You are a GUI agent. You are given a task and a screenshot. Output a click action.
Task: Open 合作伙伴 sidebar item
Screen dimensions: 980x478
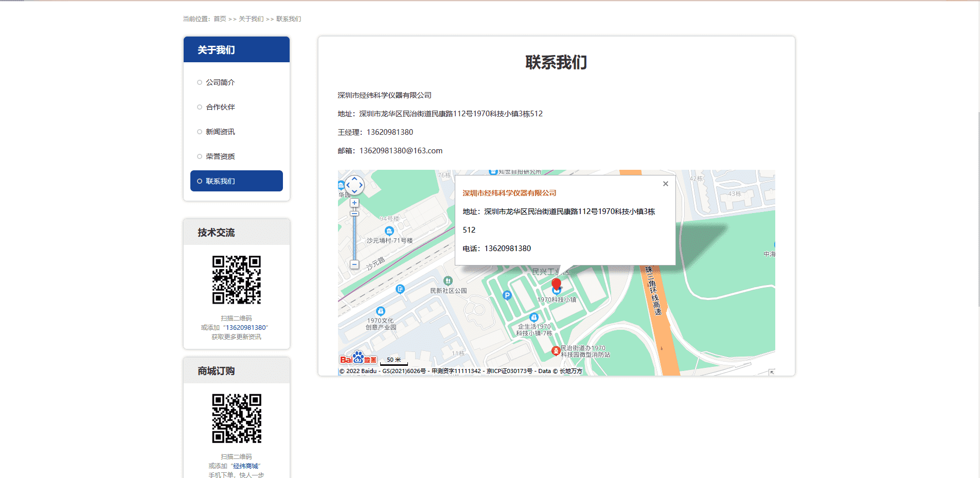(220, 107)
